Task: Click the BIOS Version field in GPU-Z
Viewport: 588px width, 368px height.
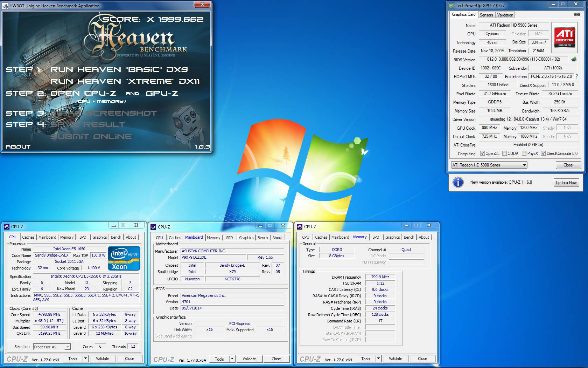Action: coord(524,59)
